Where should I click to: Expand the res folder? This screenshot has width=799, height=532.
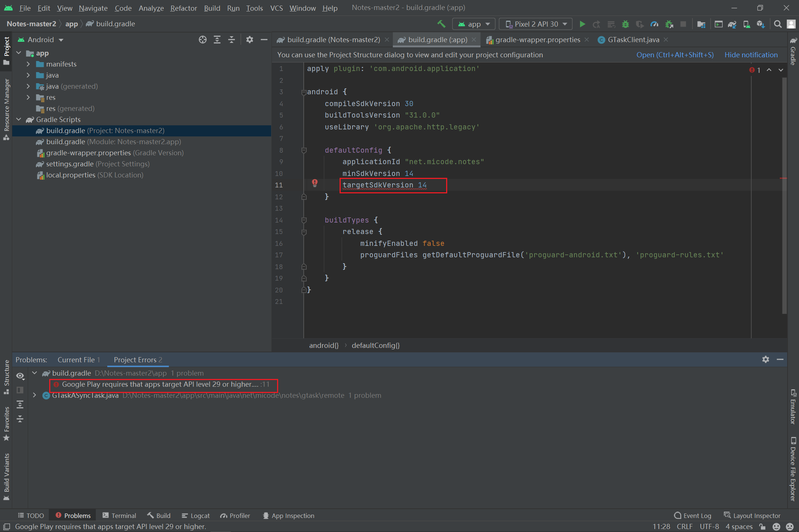pos(28,97)
